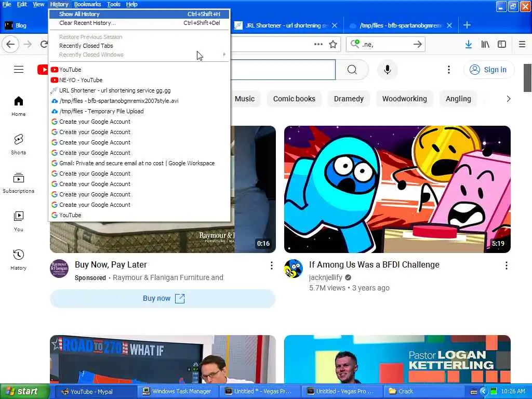Viewport: 532px width, 399px height.
Task: Expand Recently Closed Windows submenu arrow
Action: coord(224,55)
